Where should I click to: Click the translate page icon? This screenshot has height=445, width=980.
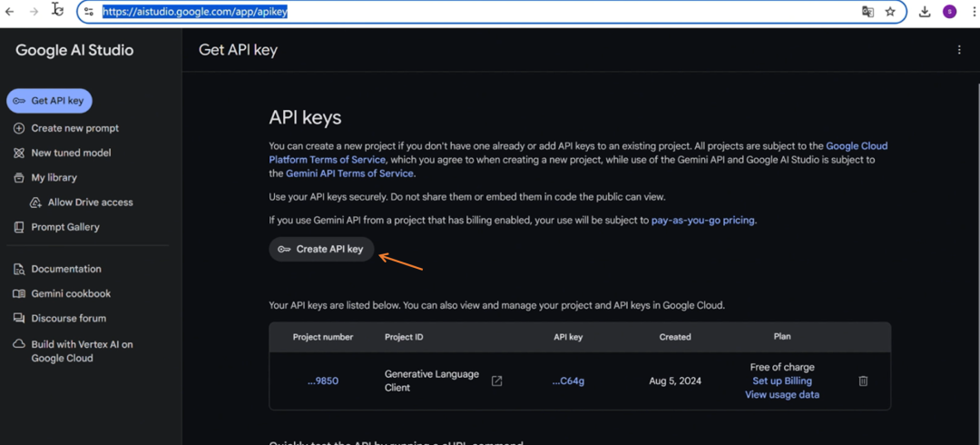(x=867, y=11)
